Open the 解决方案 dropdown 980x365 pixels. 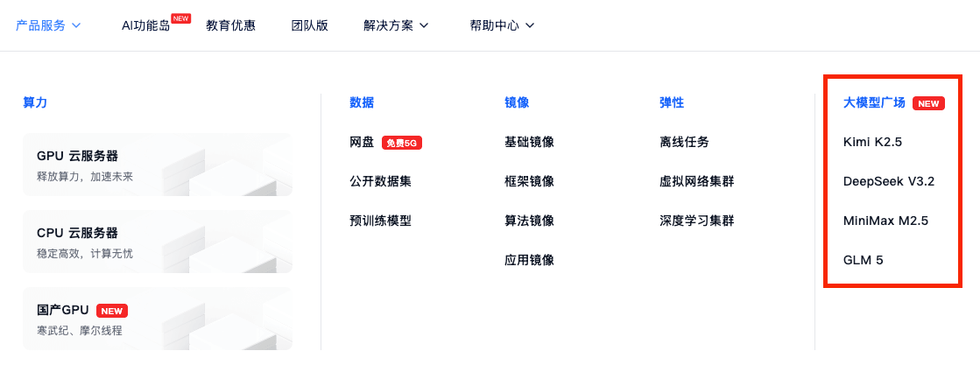pos(396,25)
